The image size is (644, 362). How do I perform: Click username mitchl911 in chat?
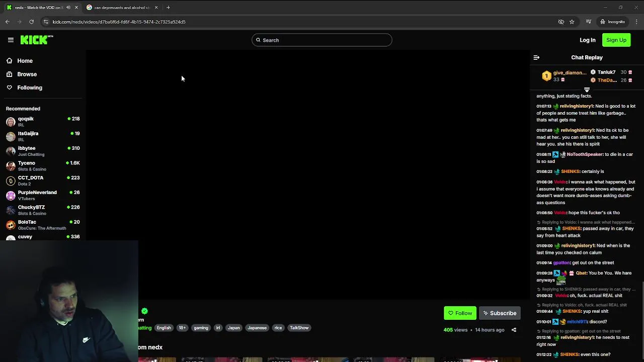(577, 322)
